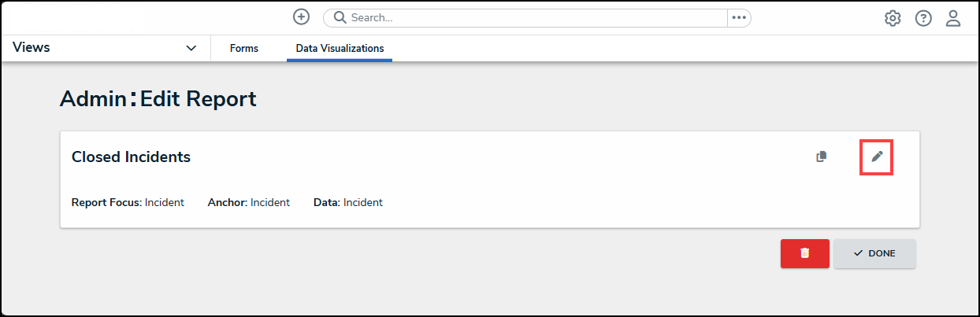980x317 pixels.
Task: Open the search bar ellipsis options
Action: 739,17
